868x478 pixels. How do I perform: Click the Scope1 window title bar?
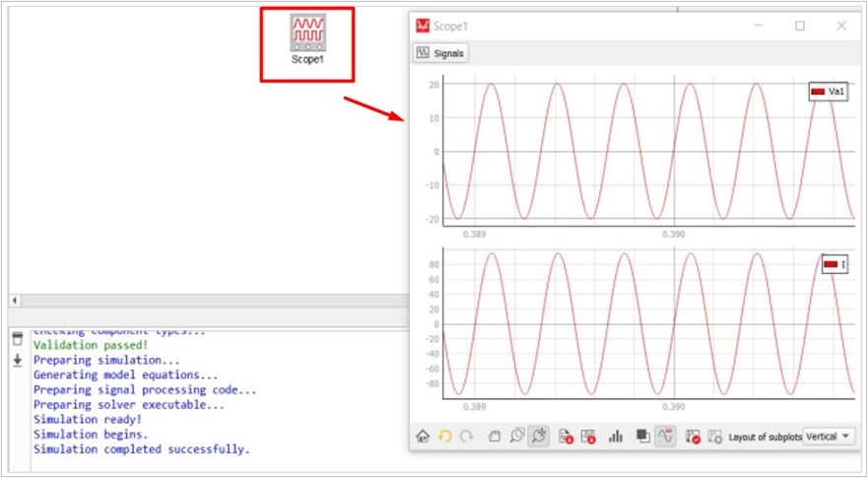(x=591, y=26)
